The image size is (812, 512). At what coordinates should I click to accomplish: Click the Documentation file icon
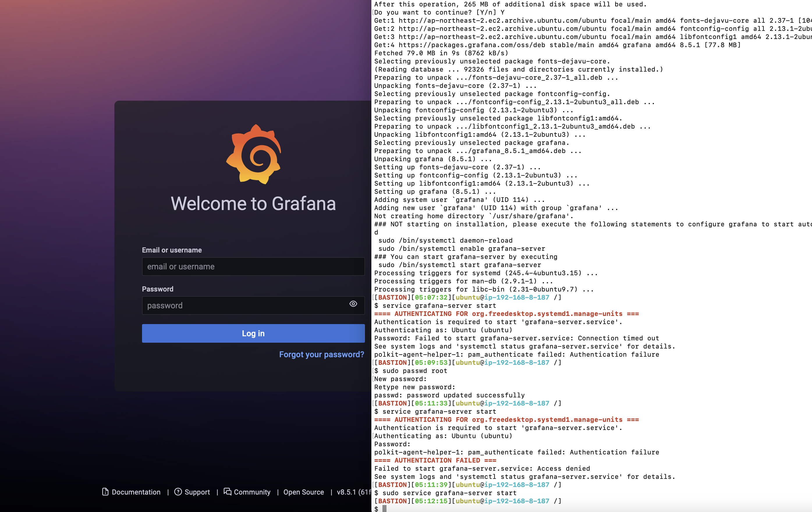pos(105,492)
